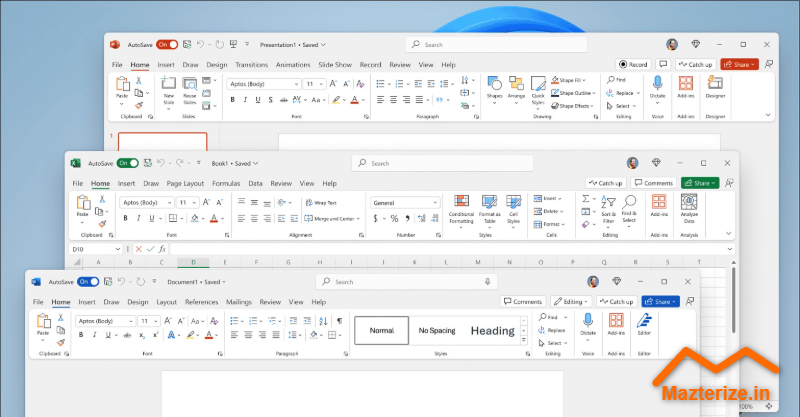Toggle Bold in the PowerPoint ribbon

click(233, 100)
